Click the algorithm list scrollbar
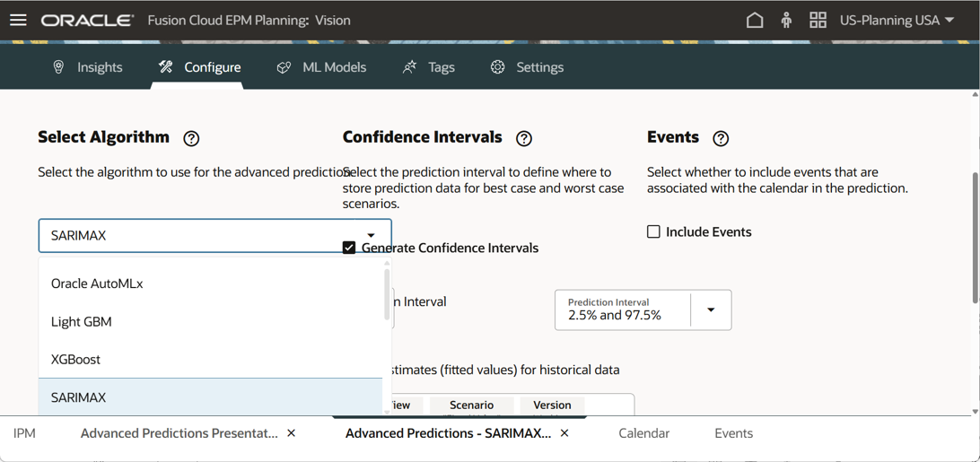 click(x=388, y=294)
